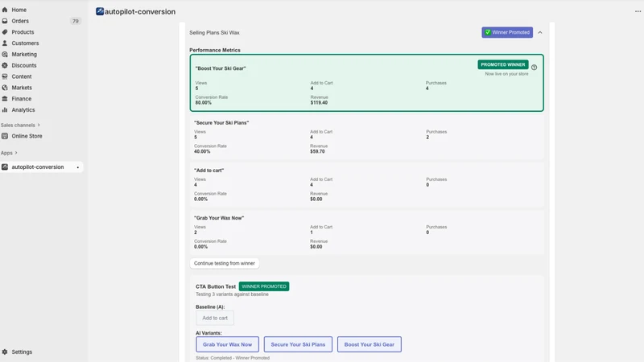The image size is (644, 362).
Task: Click the Winner Promoted status button
Action: tap(507, 32)
